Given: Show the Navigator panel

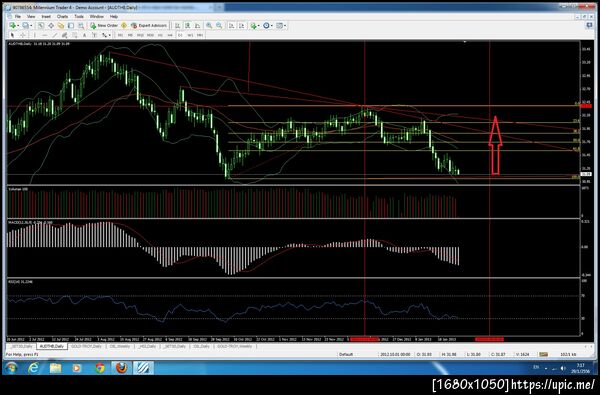Looking at the screenshot, I should (x=60, y=26).
